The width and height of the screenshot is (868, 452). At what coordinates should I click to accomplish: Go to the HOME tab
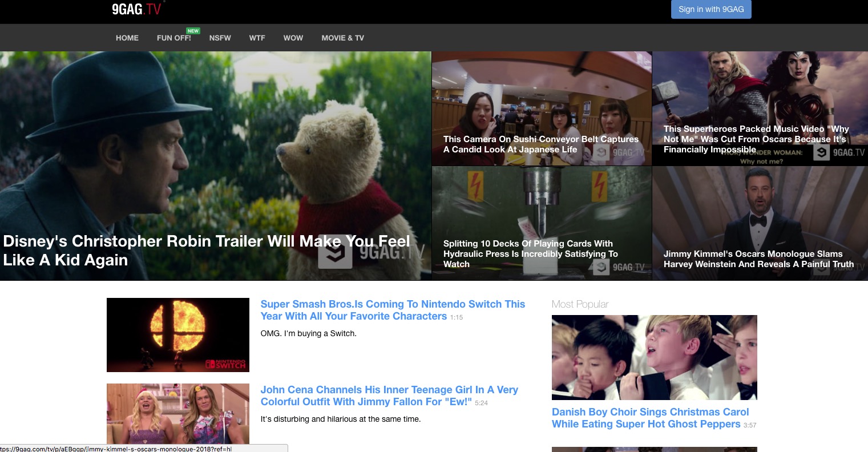(127, 38)
